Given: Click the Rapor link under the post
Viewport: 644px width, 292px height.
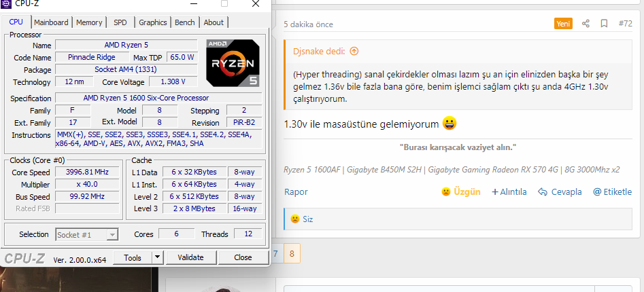Looking at the screenshot, I should [x=296, y=191].
